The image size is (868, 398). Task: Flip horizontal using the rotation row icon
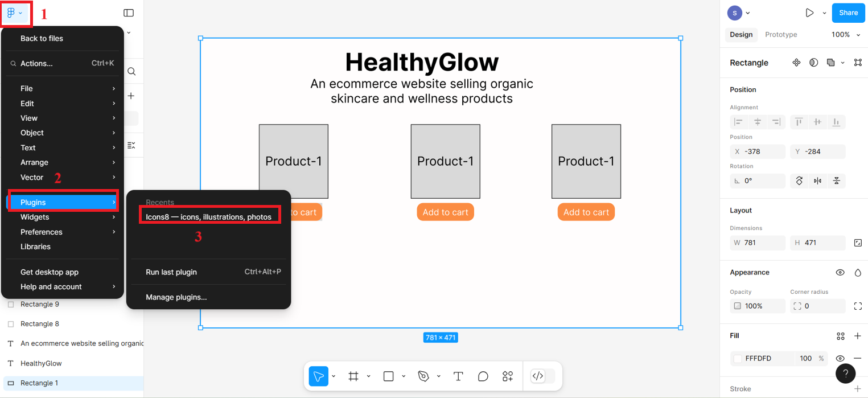click(x=818, y=181)
